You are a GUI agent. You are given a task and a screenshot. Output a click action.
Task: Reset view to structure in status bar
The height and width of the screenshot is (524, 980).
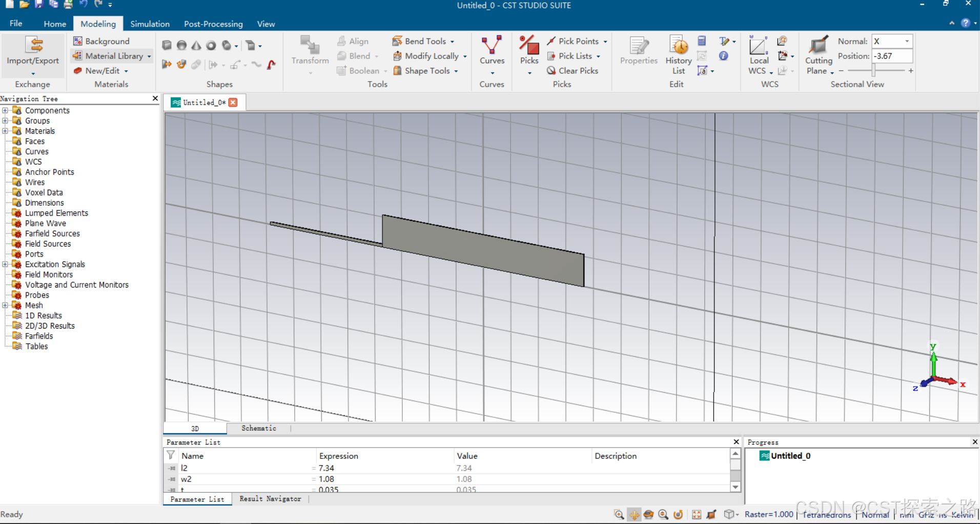click(x=697, y=514)
